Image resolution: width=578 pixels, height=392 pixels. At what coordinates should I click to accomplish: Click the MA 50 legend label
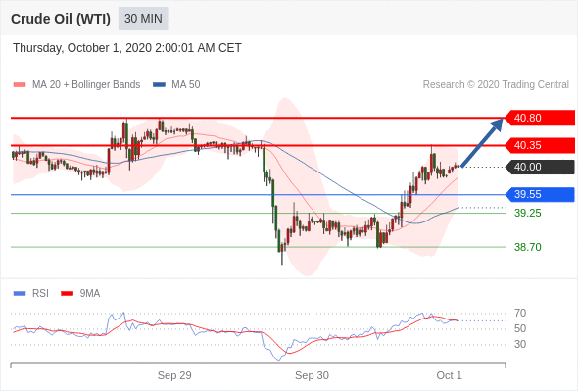point(186,85)
